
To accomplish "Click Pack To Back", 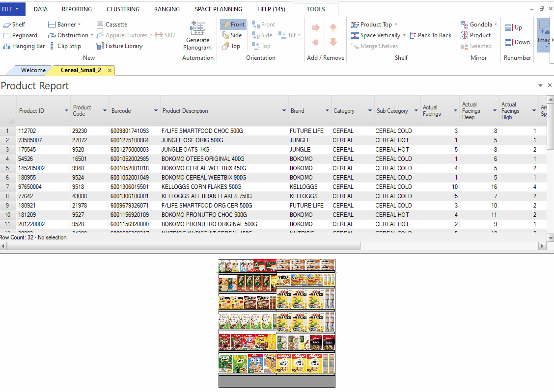I will [431, 35].
